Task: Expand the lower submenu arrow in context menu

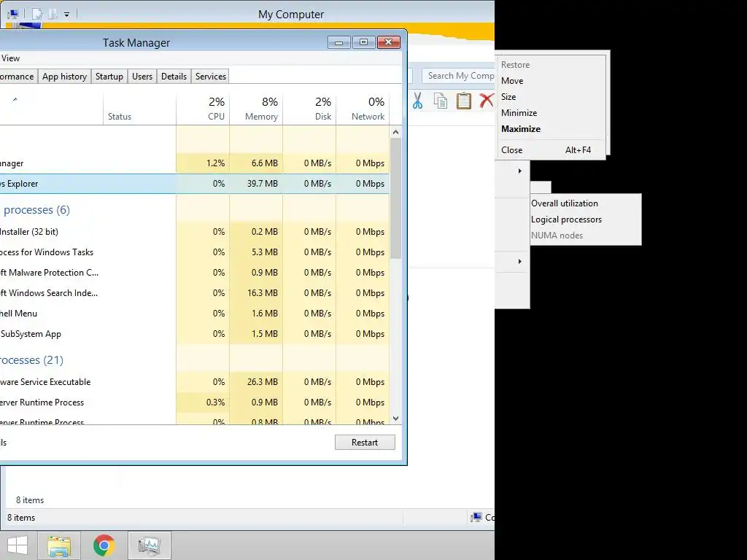Action: point(519,262)
